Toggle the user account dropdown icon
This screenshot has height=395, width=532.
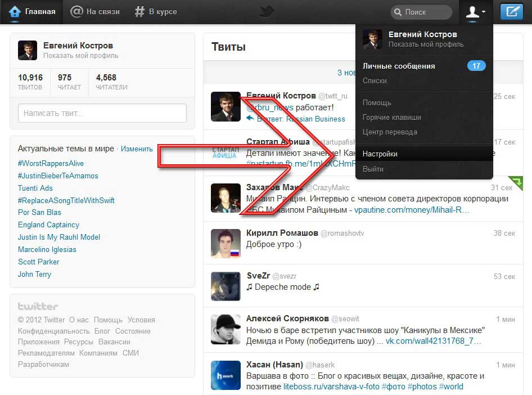coord(475,12)
